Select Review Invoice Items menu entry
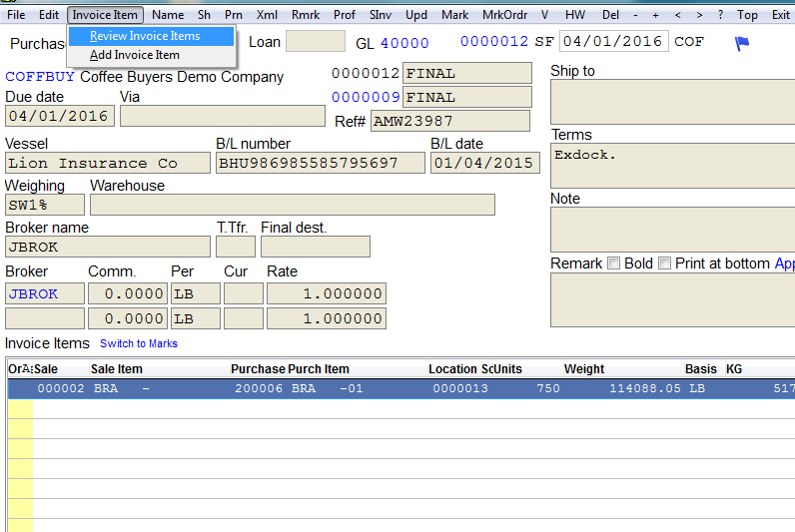This screenshot has width=795, height=532. 151,36
